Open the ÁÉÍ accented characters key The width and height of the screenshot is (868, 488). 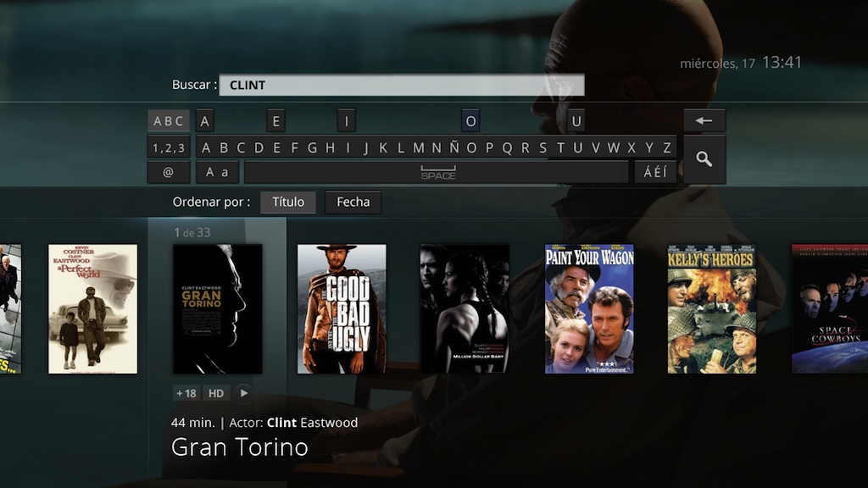(655, 172)
